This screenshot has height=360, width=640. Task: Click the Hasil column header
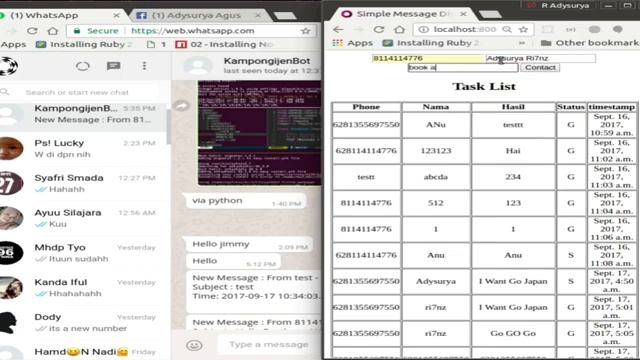(x=513, y=107)
